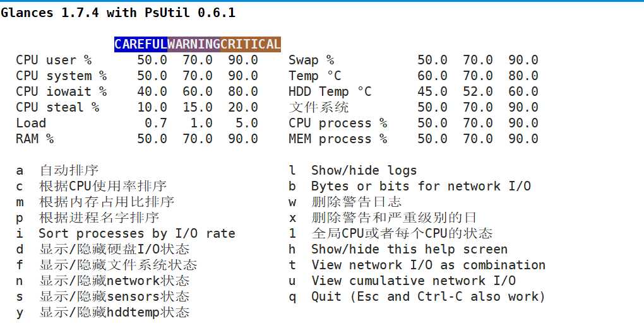Click 'Show/hide this help screen' entry

[409, 249]
